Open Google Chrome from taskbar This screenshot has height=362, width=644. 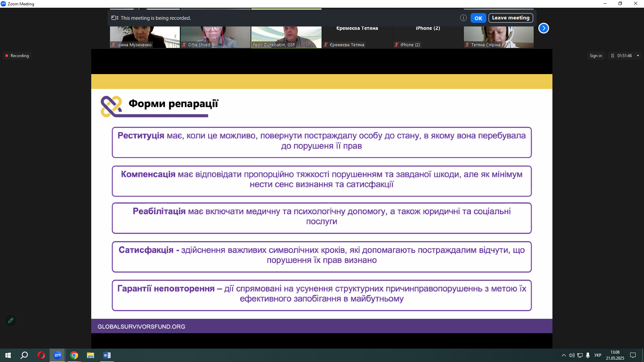pyautogui.click(x=74, y=355)
